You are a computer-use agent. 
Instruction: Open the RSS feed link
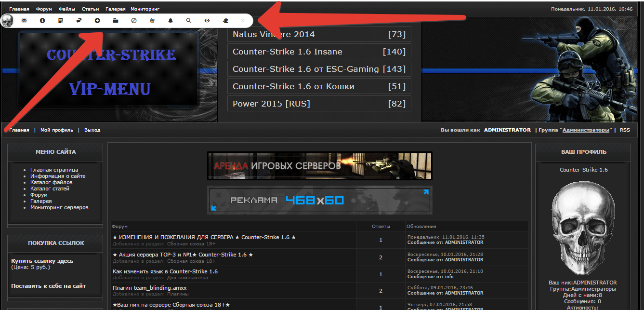625,130
